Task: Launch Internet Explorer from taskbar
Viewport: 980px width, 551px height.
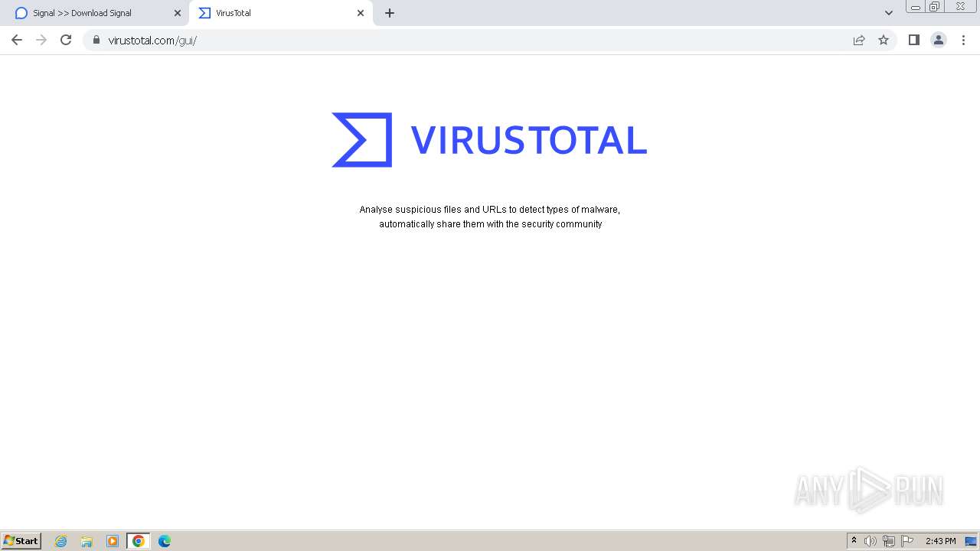Action: 61,541
